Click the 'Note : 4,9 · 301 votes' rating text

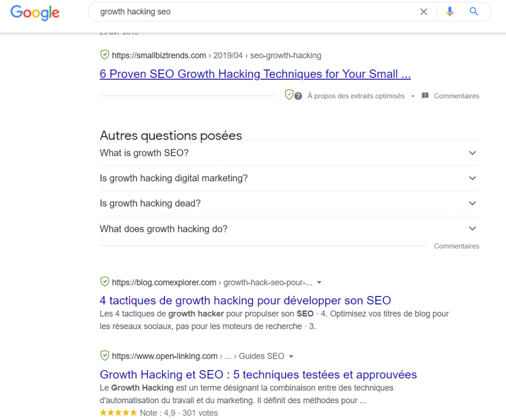pos(179,413)
